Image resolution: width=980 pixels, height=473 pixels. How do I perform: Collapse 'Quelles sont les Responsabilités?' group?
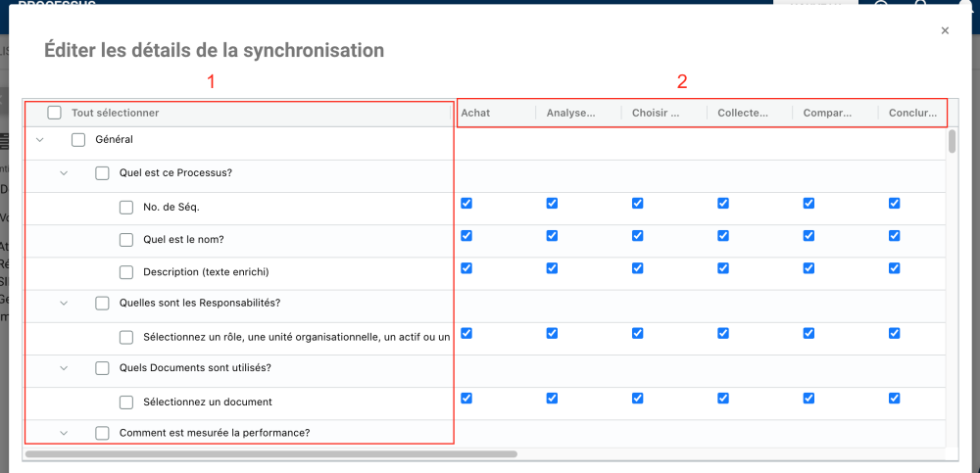point(64,304)
